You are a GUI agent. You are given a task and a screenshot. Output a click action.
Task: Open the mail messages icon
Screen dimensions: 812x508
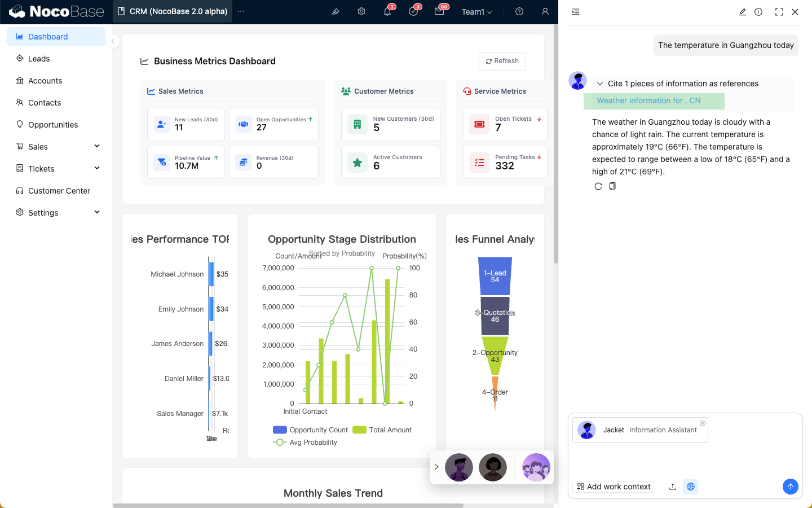click(x=439, y=12)
